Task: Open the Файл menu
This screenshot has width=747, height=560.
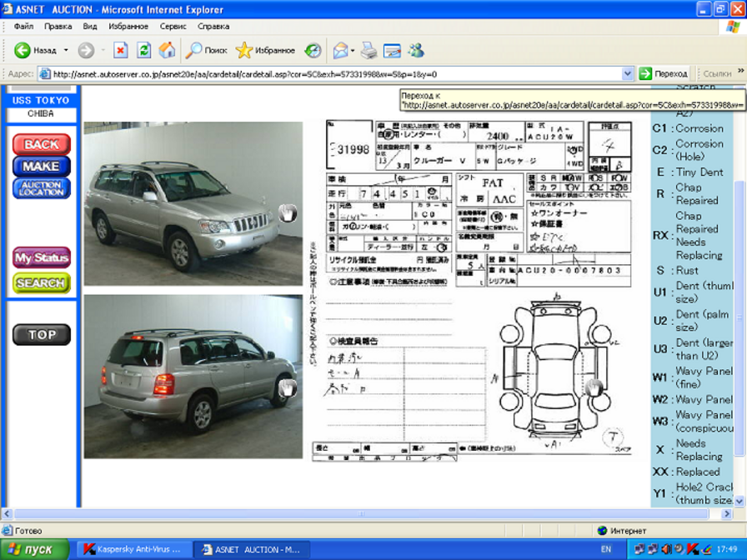Action: 23,26
